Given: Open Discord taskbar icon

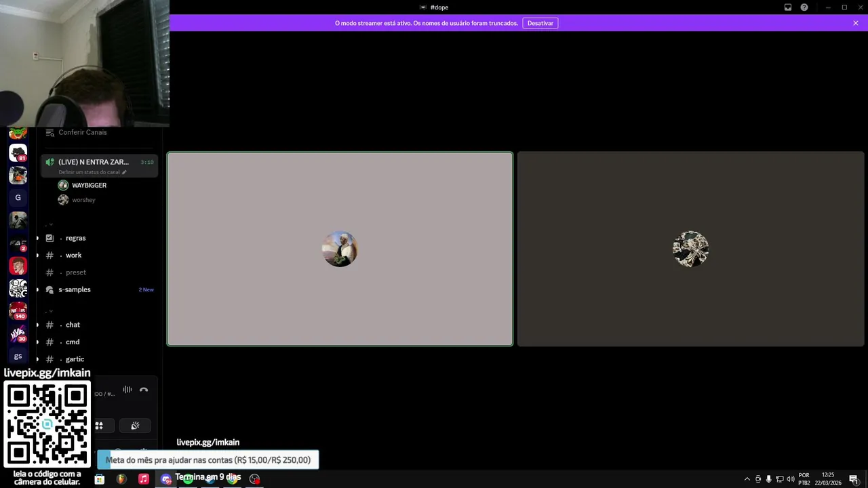Looking at the screenshot, I should [166, 479].
